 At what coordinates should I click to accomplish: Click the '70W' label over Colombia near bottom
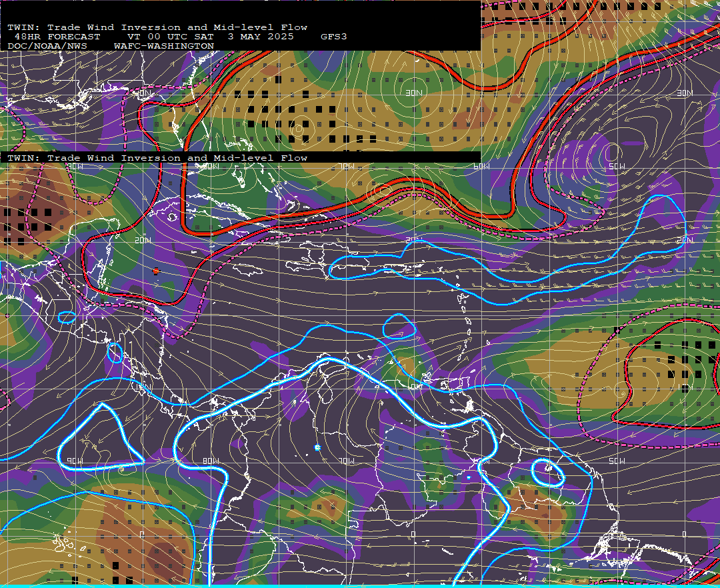347,461
